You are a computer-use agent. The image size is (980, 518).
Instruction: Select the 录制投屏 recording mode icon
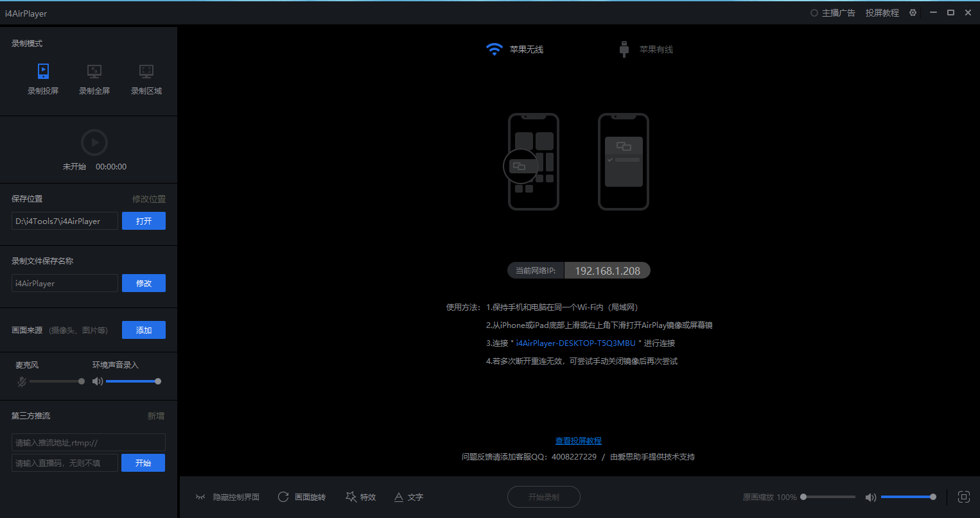[43, 71]
